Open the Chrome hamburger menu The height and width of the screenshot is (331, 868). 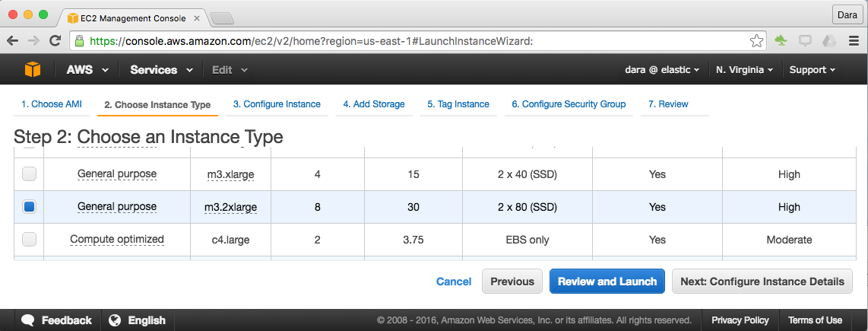[x=853, y=41]
